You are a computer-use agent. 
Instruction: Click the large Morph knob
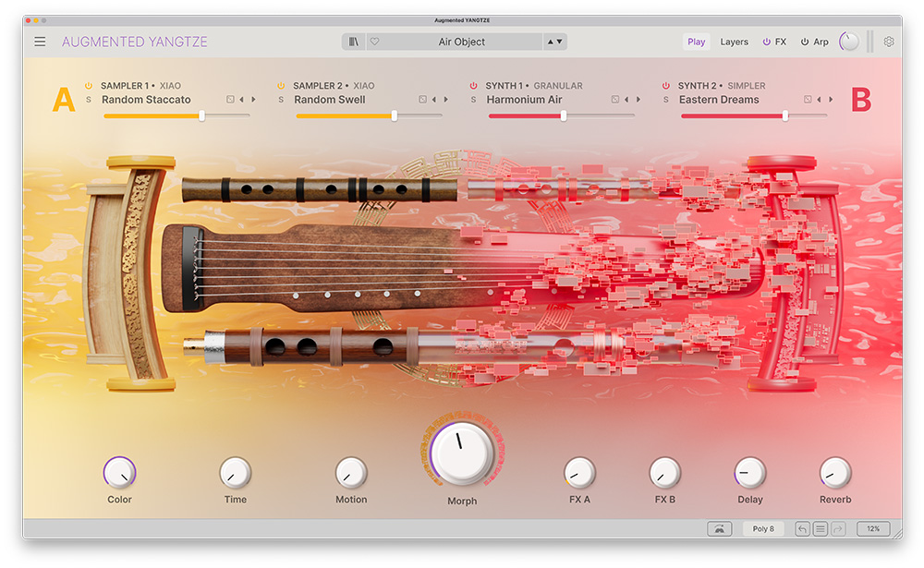pos(461,452)
